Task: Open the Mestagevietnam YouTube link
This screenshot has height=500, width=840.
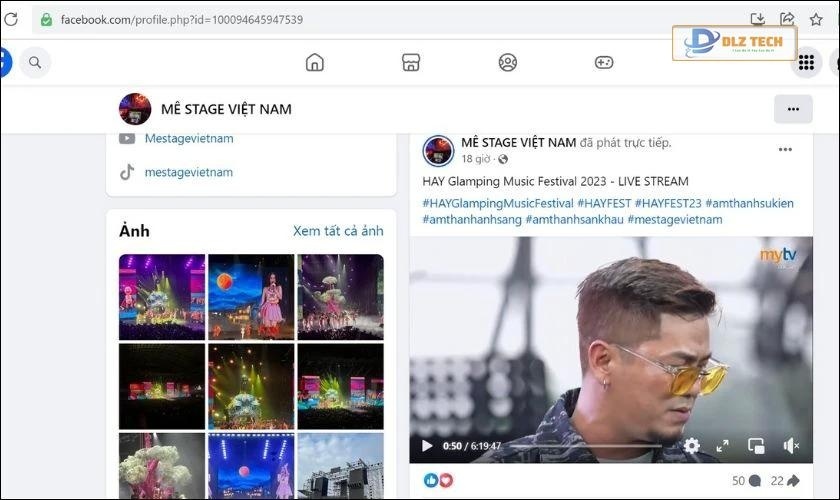Action: pos(189,138)
